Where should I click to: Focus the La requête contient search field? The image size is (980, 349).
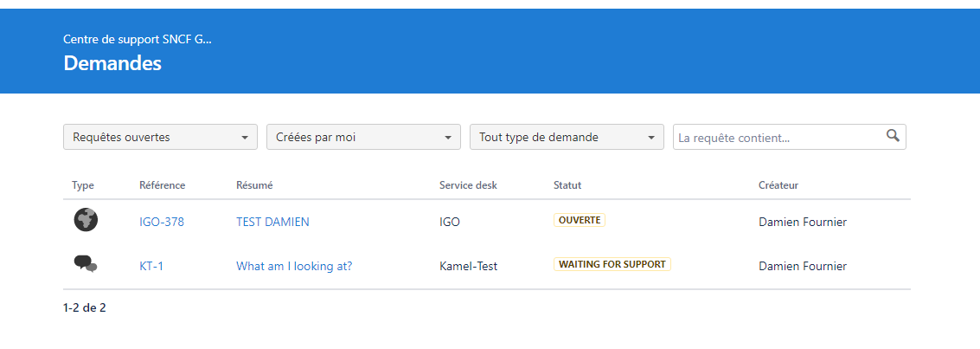(x=789, y=137)
